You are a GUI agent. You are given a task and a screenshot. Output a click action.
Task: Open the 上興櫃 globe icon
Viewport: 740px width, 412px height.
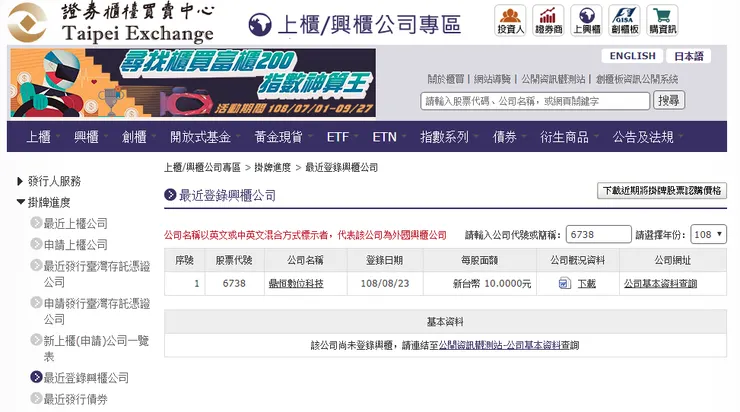[586, 20]
